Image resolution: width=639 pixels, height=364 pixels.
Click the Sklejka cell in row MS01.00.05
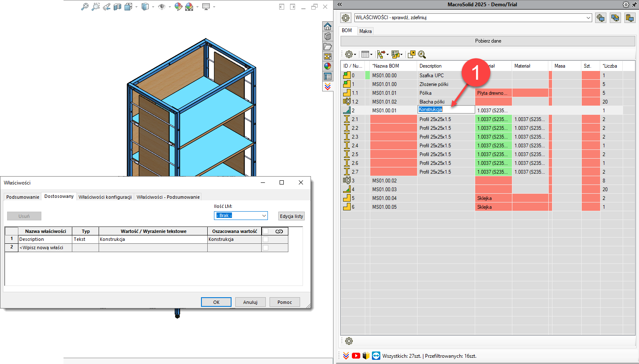click(x=493, y=207)
